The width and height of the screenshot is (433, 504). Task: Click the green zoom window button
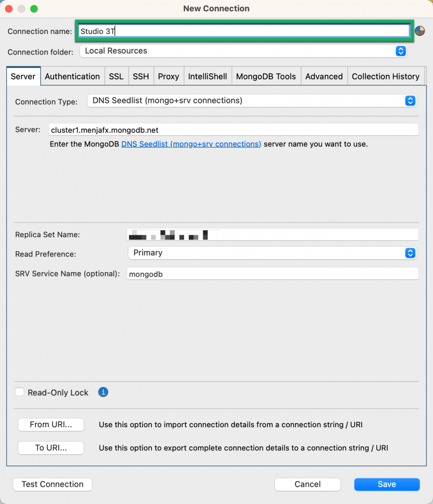(x=34, y=9)
